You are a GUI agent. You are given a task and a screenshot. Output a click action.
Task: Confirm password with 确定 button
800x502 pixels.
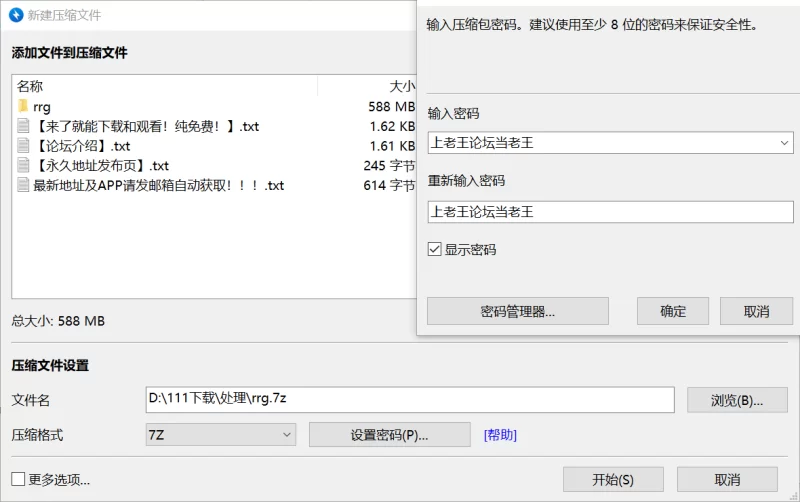coord(673,311)
